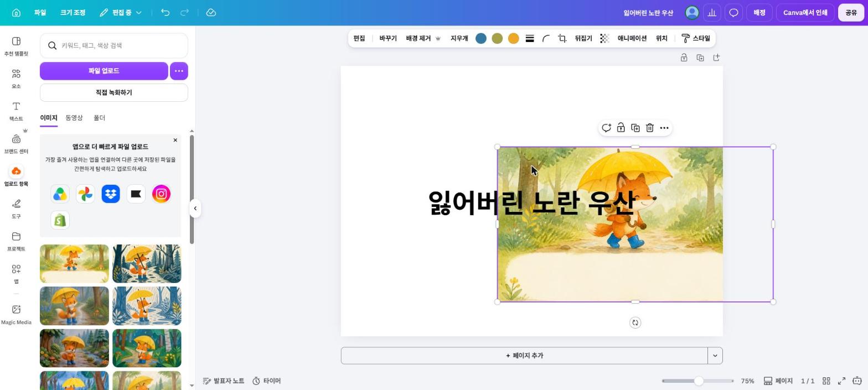868x390 pixels.
Task: Click 배정 button
Action: pyautogui.click(x=759, y=12)
